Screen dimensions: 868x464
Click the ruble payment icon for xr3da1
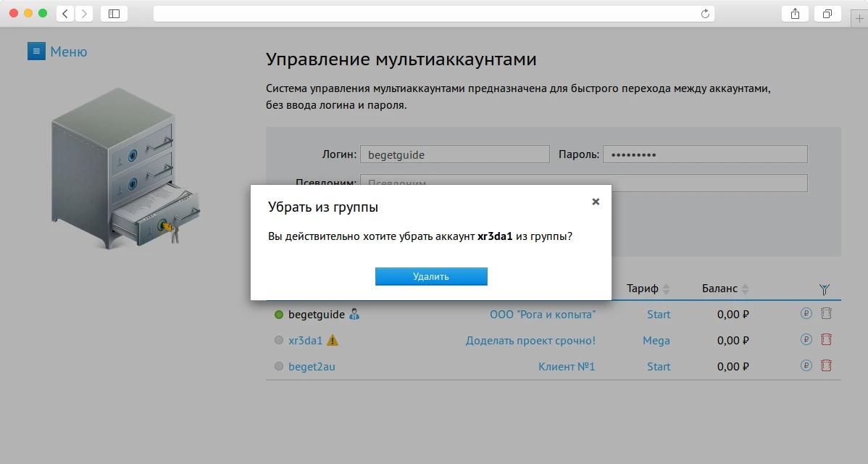[x=806, y=340]
